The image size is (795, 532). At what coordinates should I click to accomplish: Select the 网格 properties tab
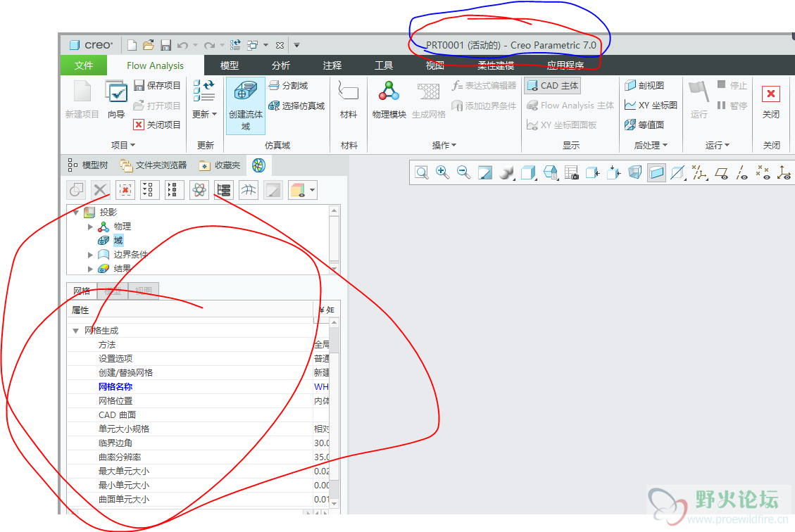82,291
